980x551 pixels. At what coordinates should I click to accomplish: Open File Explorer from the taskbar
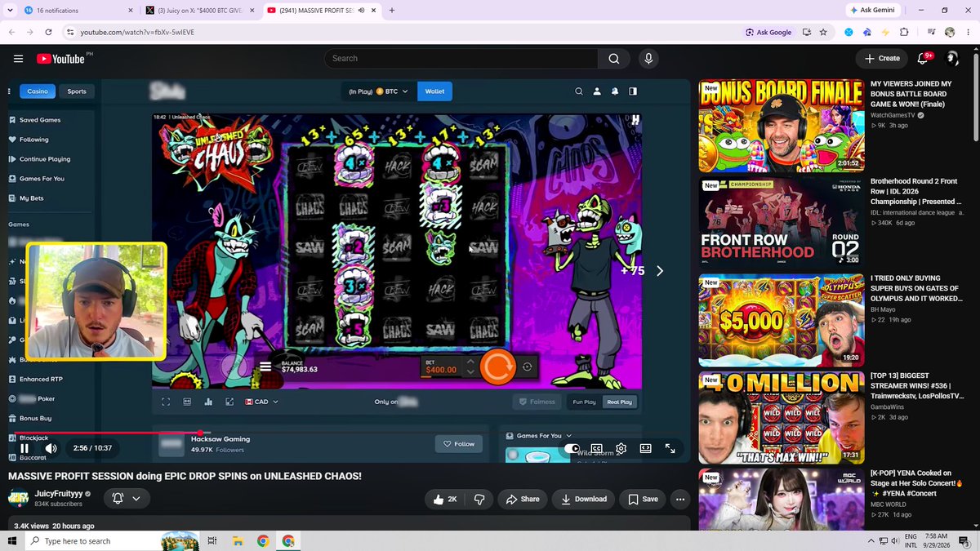(x=237, y=540)
